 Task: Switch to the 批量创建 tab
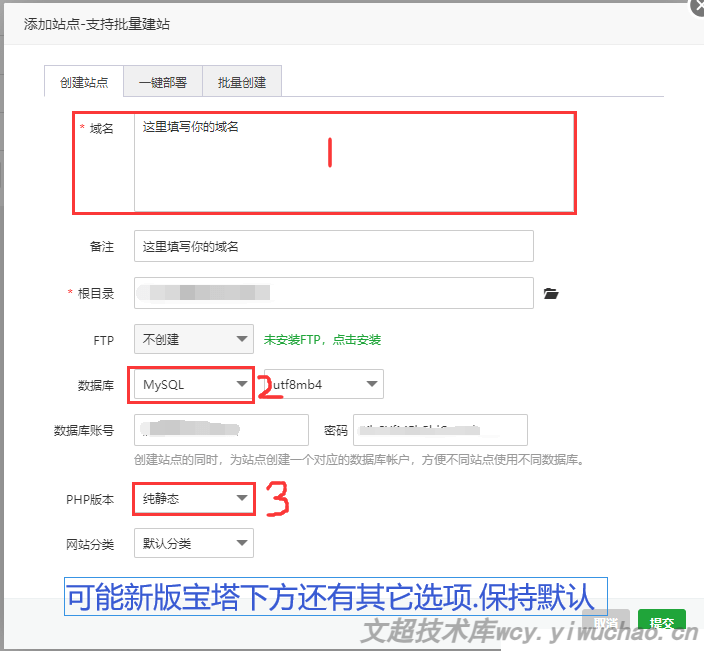242,82
